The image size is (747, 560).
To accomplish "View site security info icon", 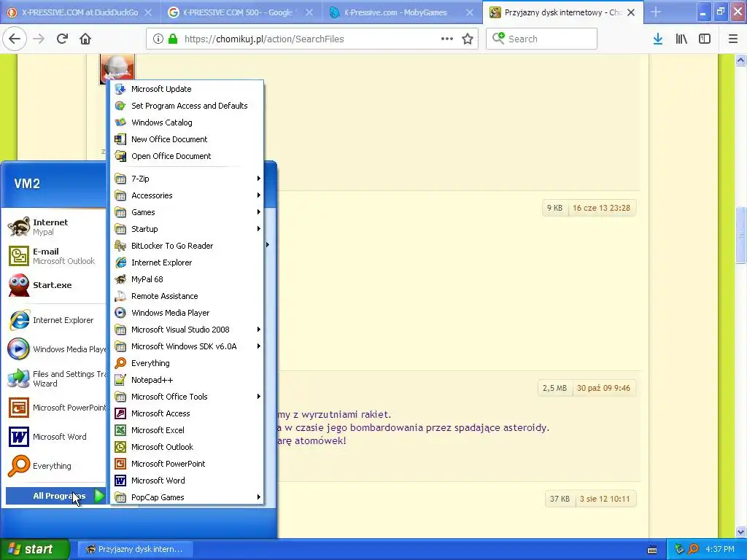I will pos(158,39).
